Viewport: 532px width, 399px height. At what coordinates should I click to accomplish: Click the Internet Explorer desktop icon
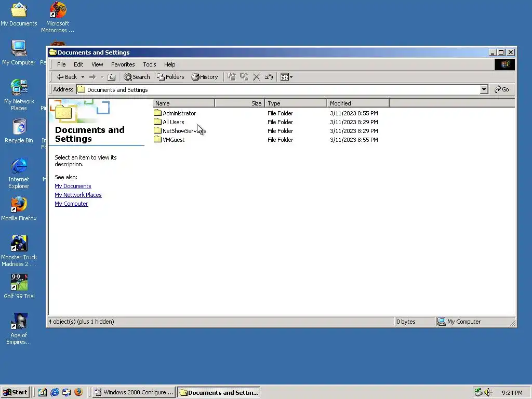pyautogui.click(x=19, y=173)
